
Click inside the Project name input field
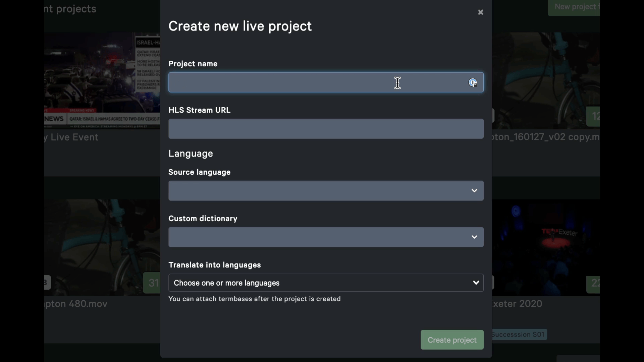[302, 82]
